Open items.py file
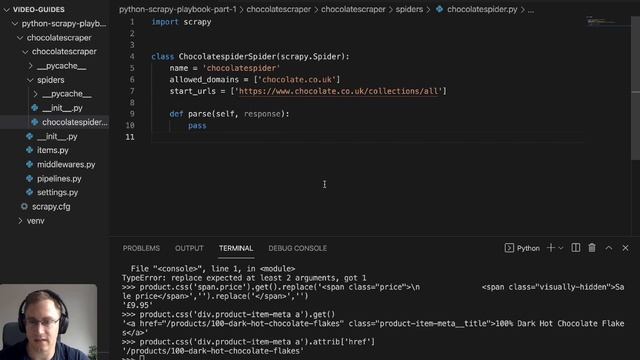Viewport: 640px width, 360px height. pos(53,150)
